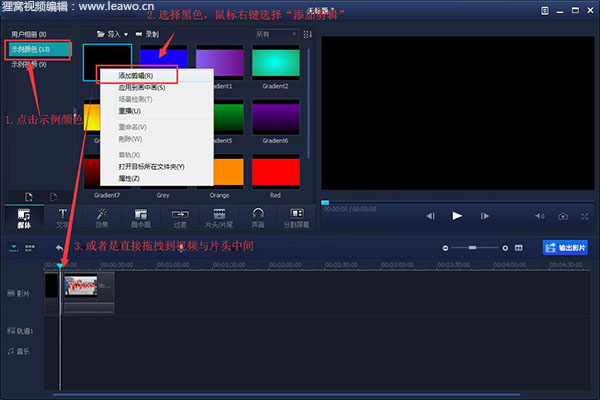Click the fit timeline to window icon
600x400 pixels.
518,248
